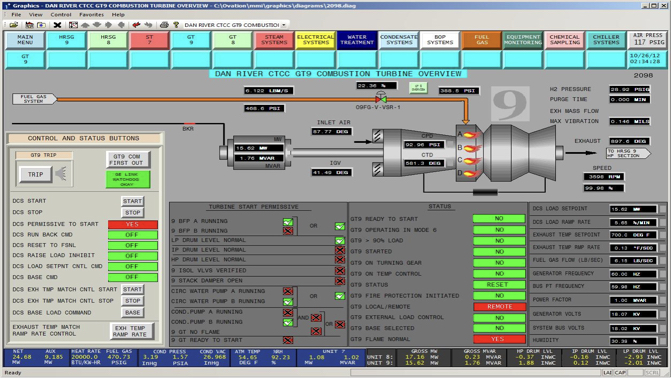Image resolution: width=671 pixels, height=378 pixels.
Task: Click the diagram properties toolbar icon
Action: pyautogui.click(x=74, y=25)
